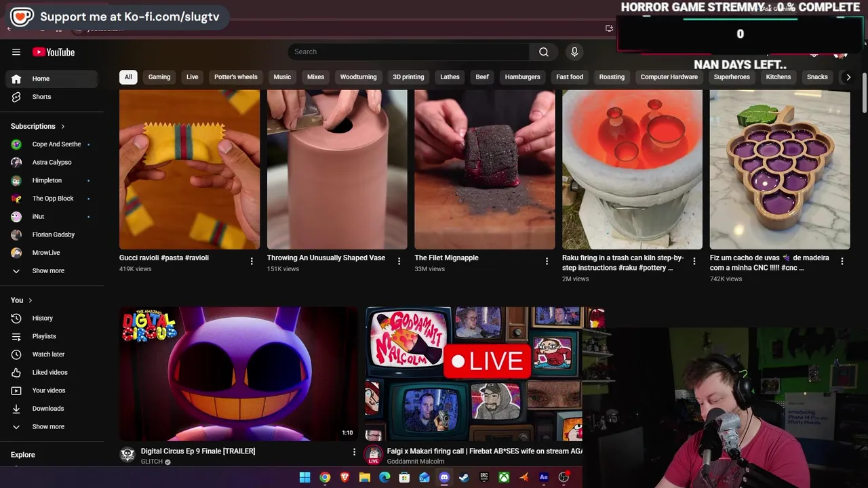Screen dimensions: 868x488
Task: Open more options for Unusually Shaped Vase short
Action: pyautogui.click(x=399, y=261)
